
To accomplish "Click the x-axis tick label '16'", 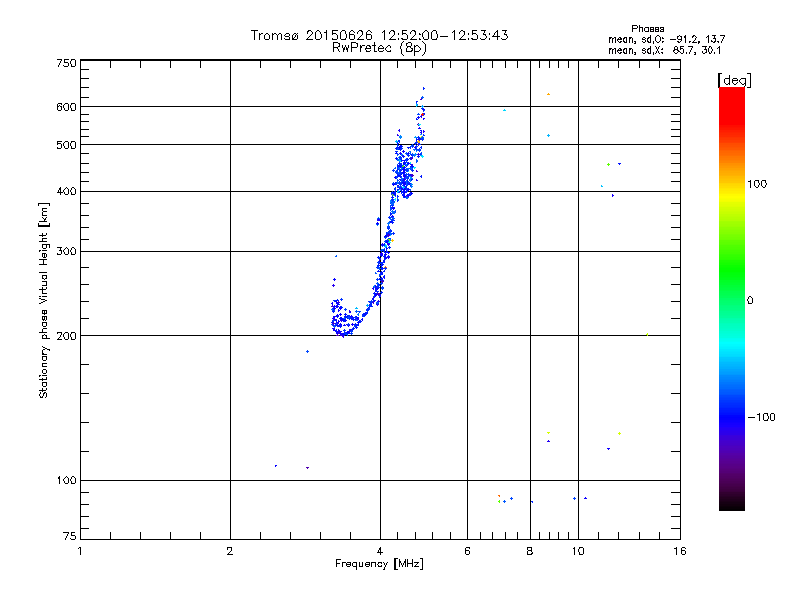I will 680,551.
